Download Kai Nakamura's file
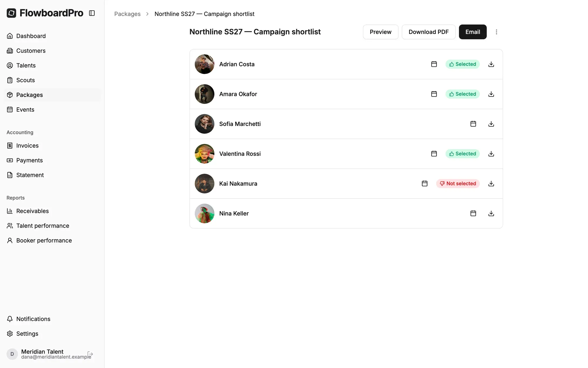 [x=491, y=183]
